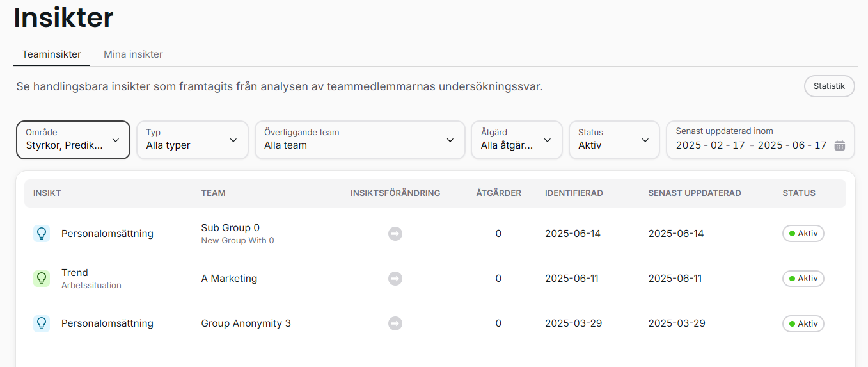Viewport: 868px width, 367px height.
Task: Expand the Överliggande team dropdown
Action: 360,140
